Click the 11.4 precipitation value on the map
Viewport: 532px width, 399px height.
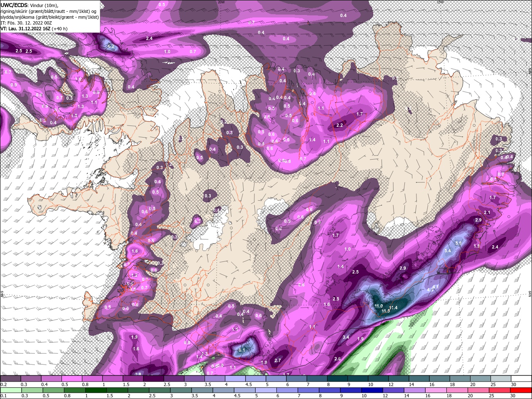point(394,307)
